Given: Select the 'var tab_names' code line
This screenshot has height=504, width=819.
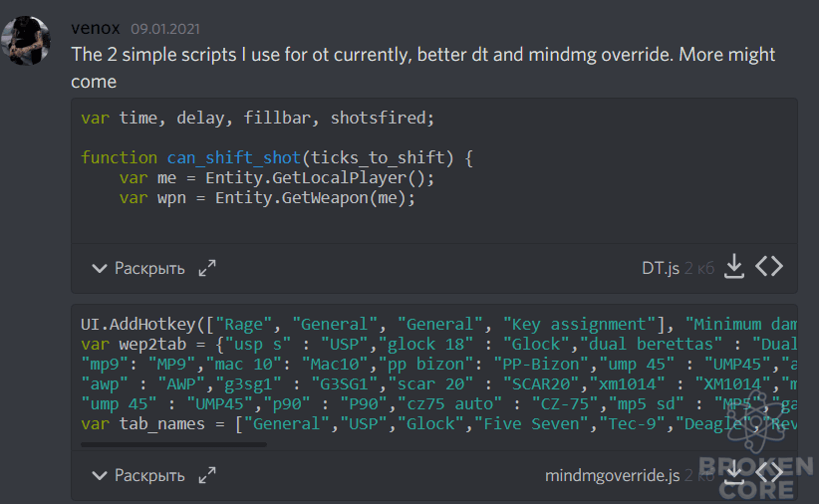Looking at the screenshot, I should point(438,423).
